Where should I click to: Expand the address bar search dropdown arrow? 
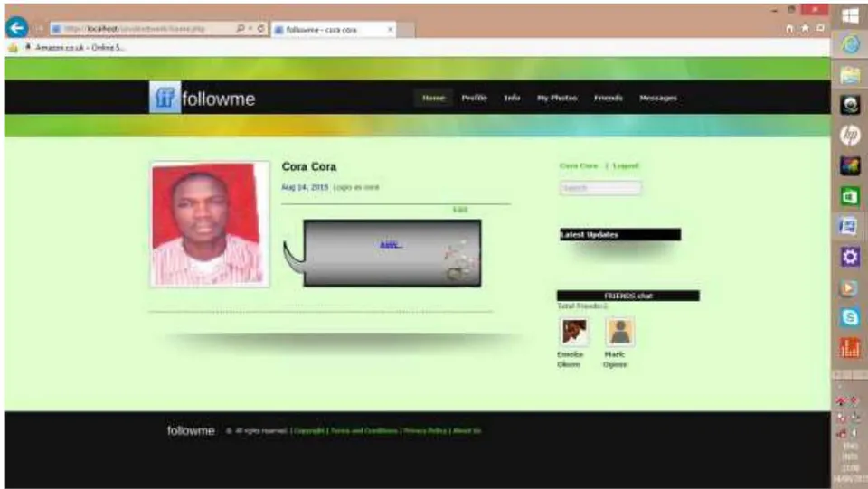click(250, 28)
